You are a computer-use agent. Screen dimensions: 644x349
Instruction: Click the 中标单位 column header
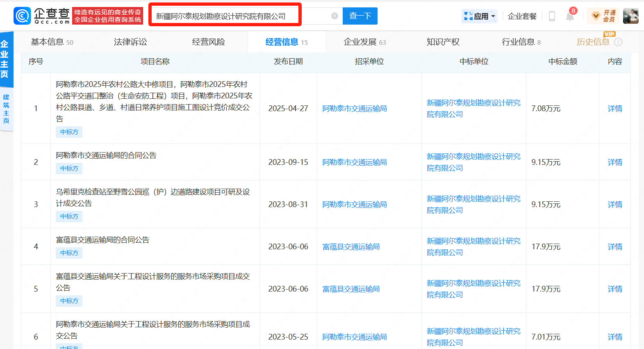pyautogui.click(x=474, y=62)
